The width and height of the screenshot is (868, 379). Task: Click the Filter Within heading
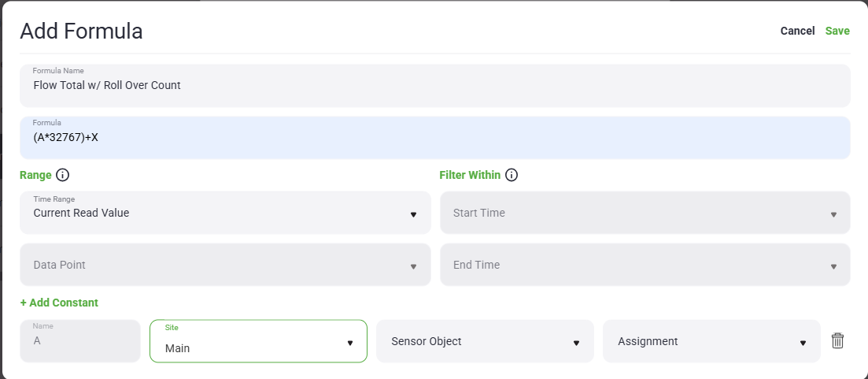470,175
